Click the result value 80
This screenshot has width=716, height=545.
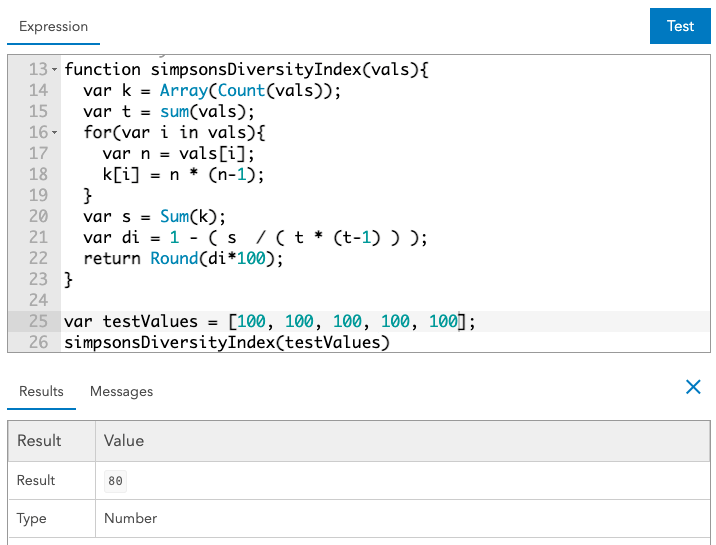[116, 481]
